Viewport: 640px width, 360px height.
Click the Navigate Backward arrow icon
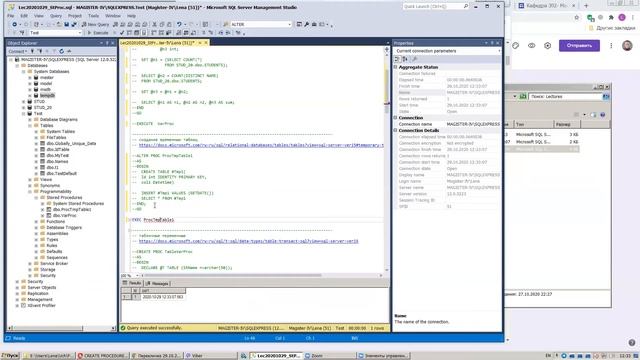point(14,24)
